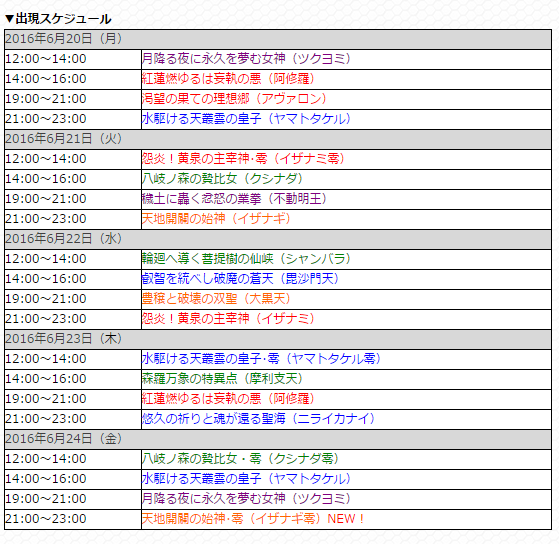This screenshot has height=544, width=559.
Task: Click the イザナギ零 NEW! entry
Action: (x=253, y=519)
